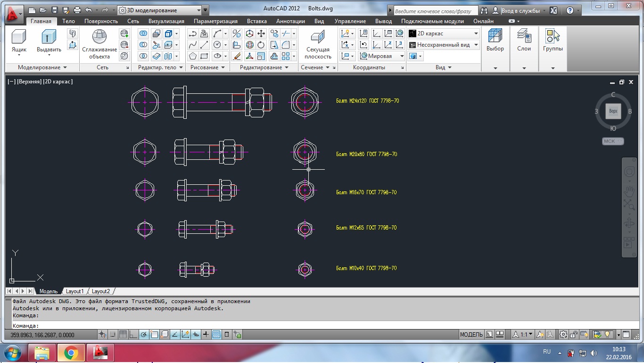Open the Несохраненный вид view dropdown

click(x=443, y=45)
